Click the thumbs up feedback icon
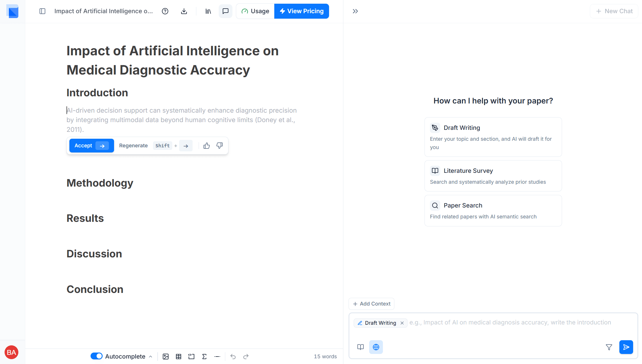The height and width of the screenshot is (364, 642). coord(206,146)
